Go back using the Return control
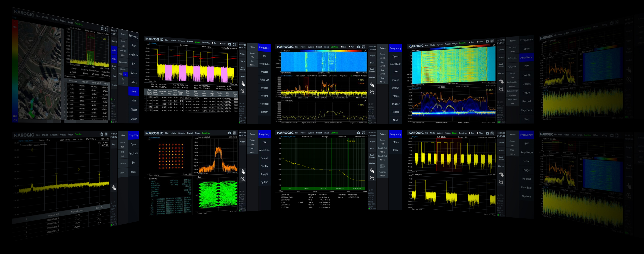644x254 pixels. pyautogui.click(x=382, y=48)
